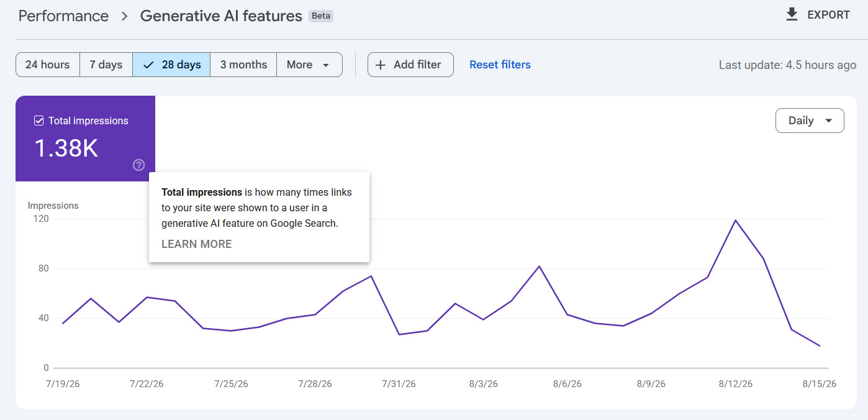Click the 8/3/26 axis date label
Screen dimensions: 868x420
483,384
